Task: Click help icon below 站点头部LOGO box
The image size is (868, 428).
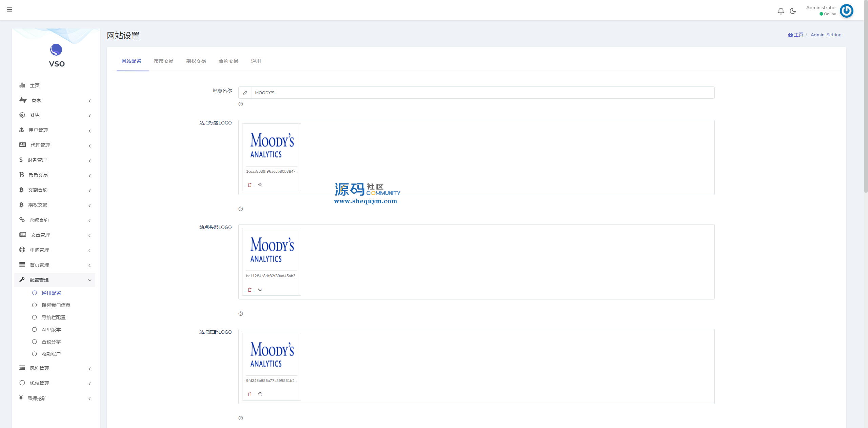Action: click(241, 314)
